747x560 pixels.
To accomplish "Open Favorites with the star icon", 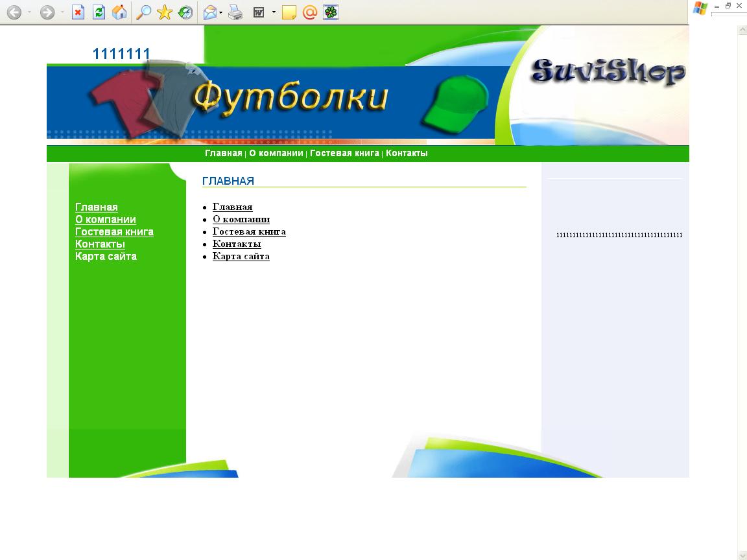I will [165, 12].
